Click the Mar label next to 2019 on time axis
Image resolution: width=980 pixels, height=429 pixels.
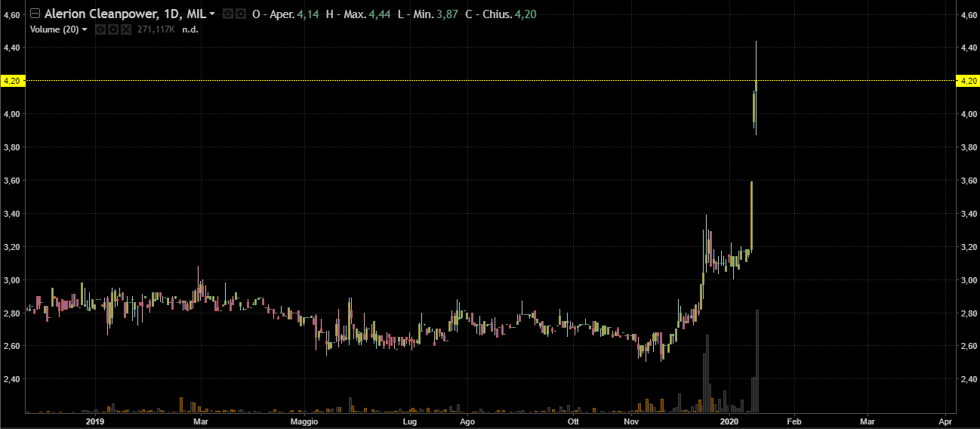pos(201,421)
